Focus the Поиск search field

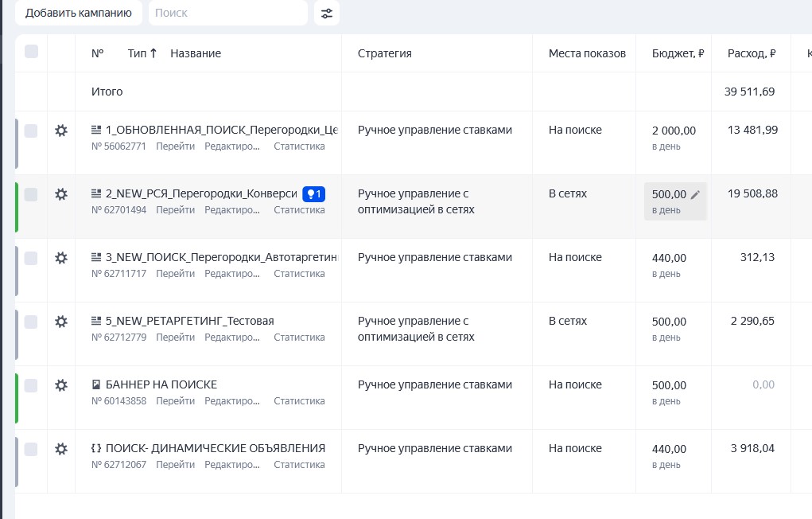[228, 13]
